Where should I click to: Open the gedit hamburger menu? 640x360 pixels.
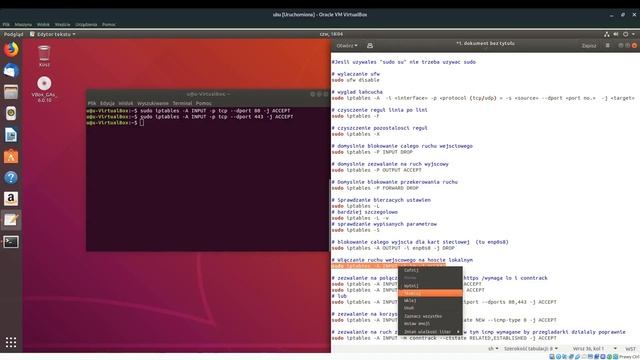coord(607,46)
